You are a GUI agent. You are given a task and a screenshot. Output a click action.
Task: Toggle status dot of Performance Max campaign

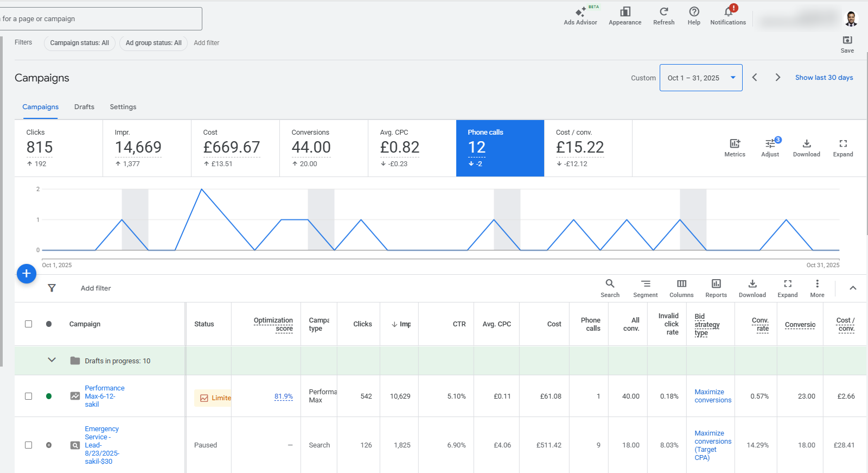click(49, 396)
